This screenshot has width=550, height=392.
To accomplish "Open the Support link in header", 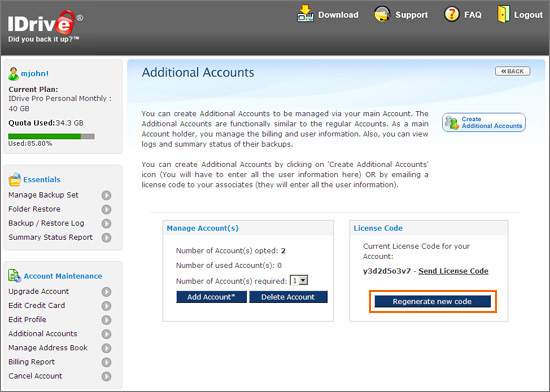I will point(411,15).
